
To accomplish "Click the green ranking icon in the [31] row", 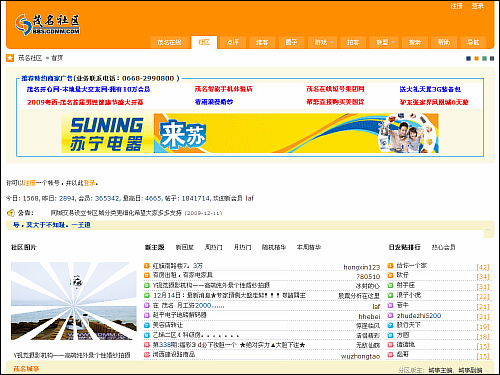I will [390, 285].
